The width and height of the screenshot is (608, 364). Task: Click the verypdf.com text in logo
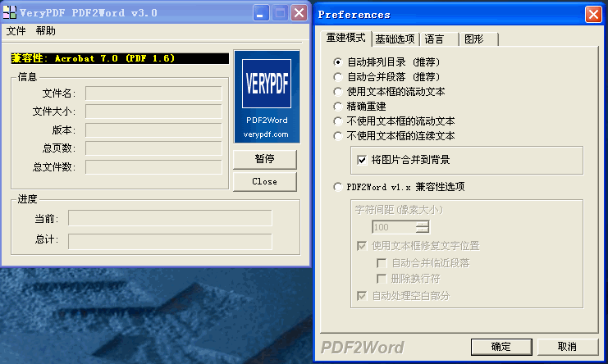click(266, 134)
